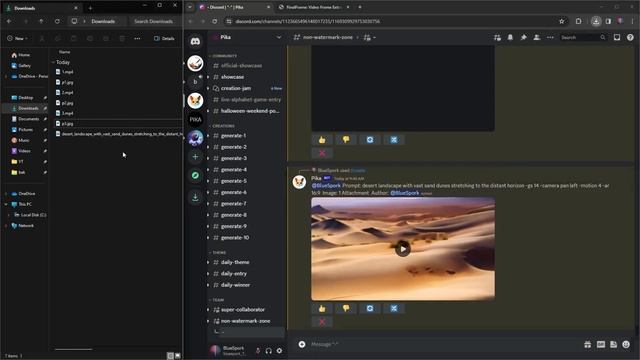The height and width of the screenshot is (360, 640).
Task: Click the Message text input field
Action: click(x=444, y=344)
